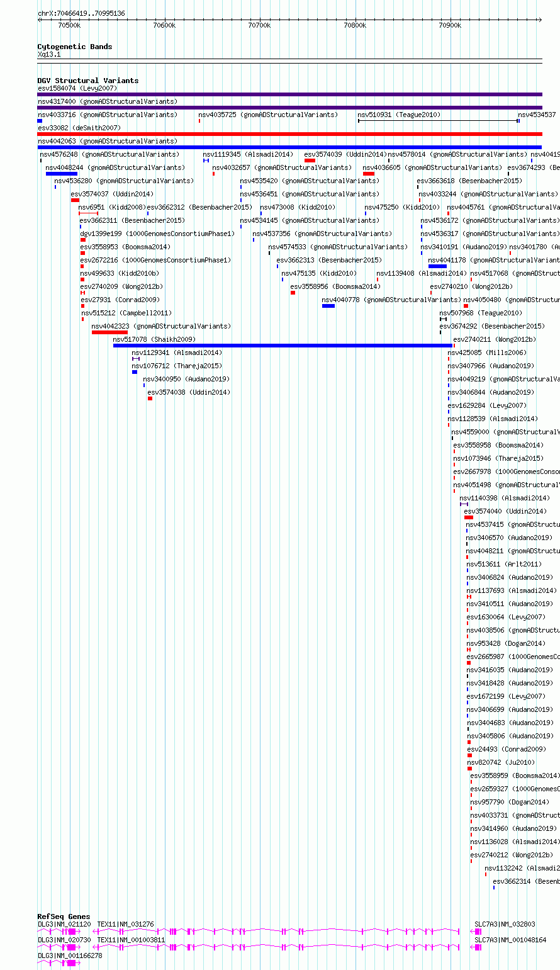Click the RefSeq Genes track title
The height and width of the screenshot is (970, 560).
coord(64,916)
